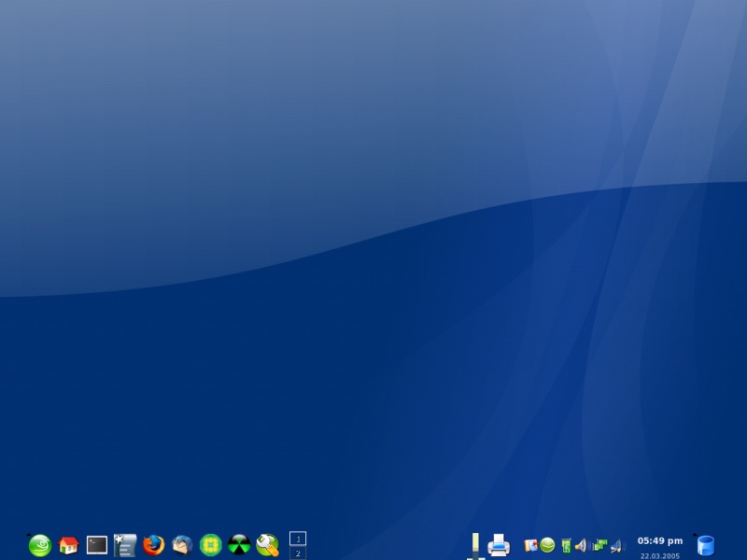Open the Home folder house icon
The height and width of the screenshot is (560, 747).
[68, 545]
